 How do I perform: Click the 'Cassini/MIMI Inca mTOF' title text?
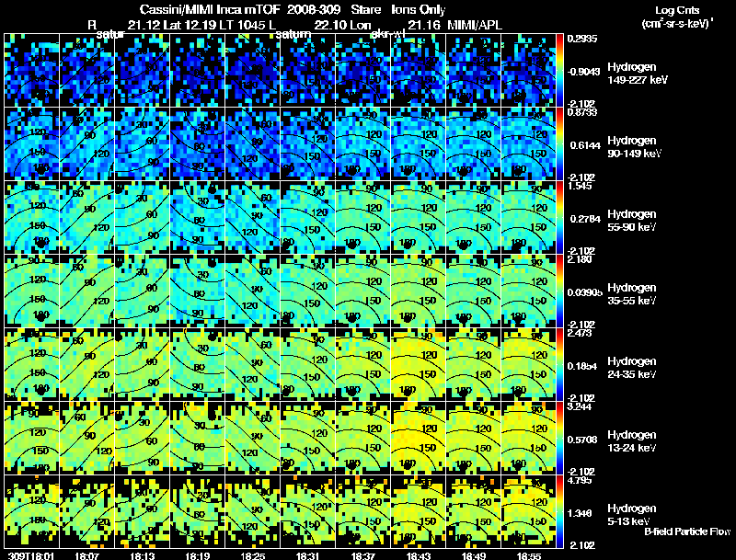tap(210, 9)
